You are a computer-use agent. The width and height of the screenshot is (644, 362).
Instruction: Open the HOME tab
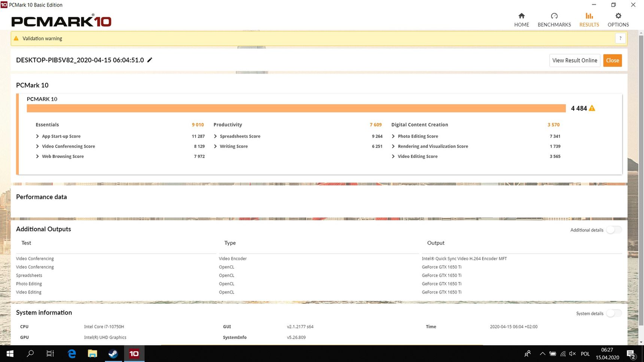(521, 20)
